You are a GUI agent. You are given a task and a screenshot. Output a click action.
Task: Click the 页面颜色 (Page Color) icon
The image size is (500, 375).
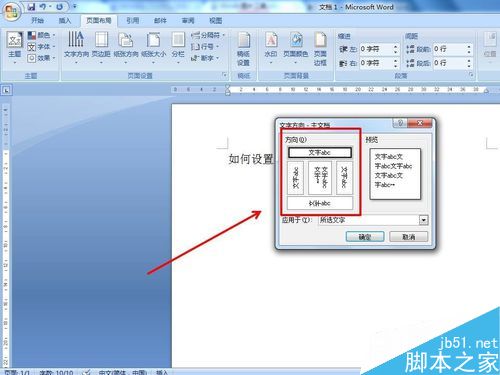point(296,47)
